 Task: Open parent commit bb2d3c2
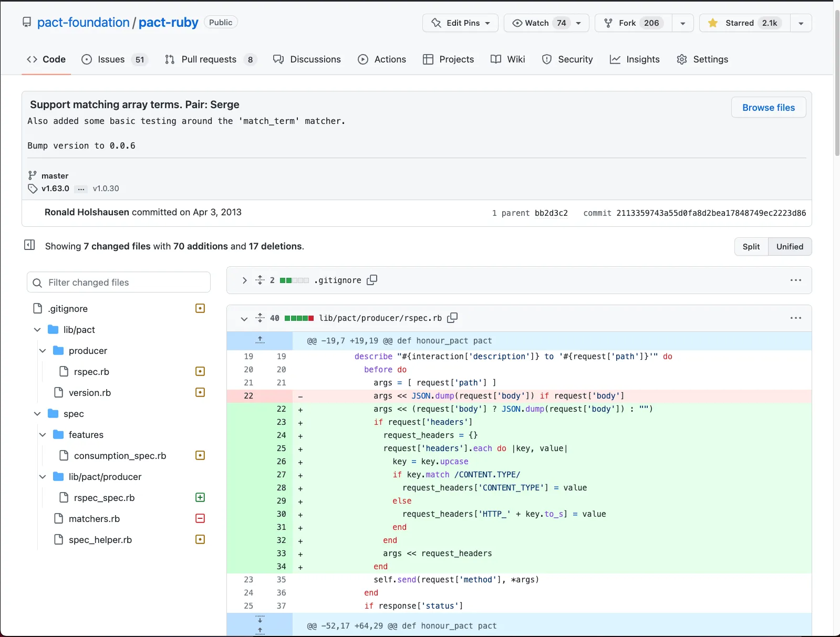551,213
